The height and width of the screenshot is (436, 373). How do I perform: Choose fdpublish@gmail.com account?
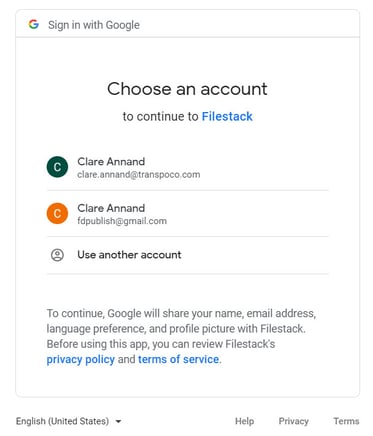coord(187,214)
